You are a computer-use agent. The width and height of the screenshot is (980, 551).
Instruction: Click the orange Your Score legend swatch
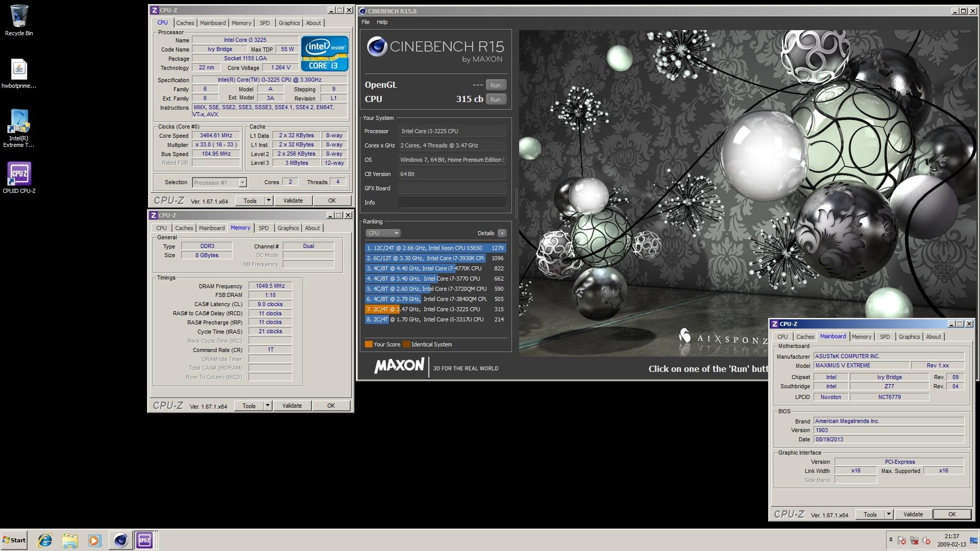tap(369, 344)
